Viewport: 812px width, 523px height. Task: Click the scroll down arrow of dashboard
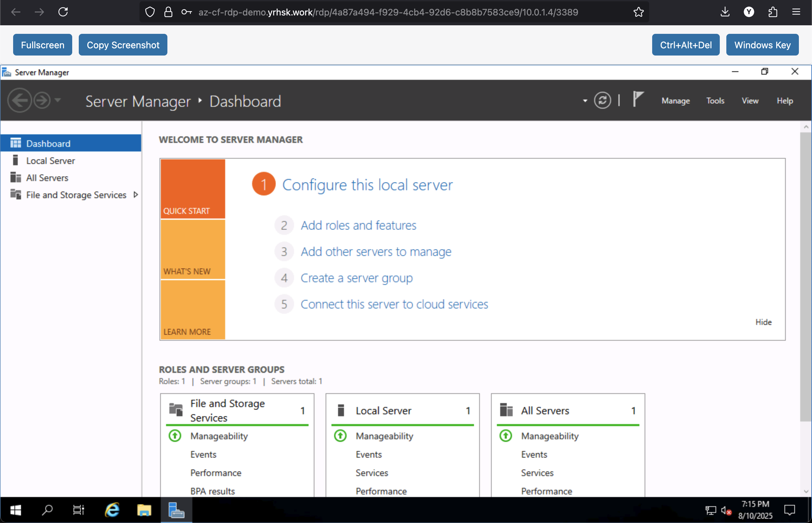[x=806, y=491]
